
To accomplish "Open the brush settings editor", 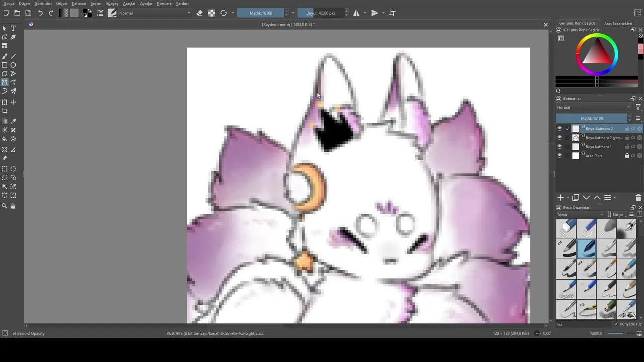I will [x=100, y=13].
